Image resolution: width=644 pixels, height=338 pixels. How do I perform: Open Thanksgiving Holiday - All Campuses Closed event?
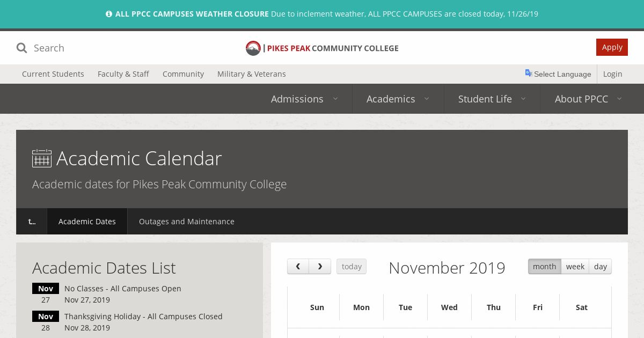pos(143,317)
